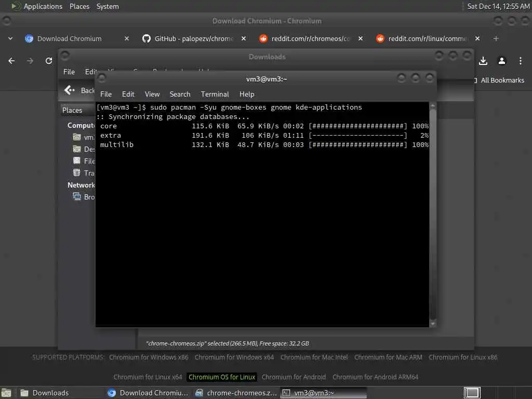This screenshot has height=399, width=532.
Task: Open the All Bookmarks folder
Action: tap(499, 81)
